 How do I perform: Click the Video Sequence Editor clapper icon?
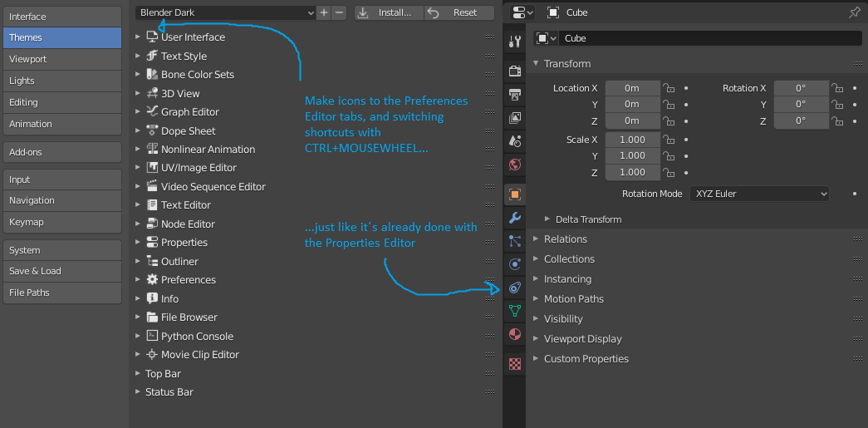coord(152,186)
